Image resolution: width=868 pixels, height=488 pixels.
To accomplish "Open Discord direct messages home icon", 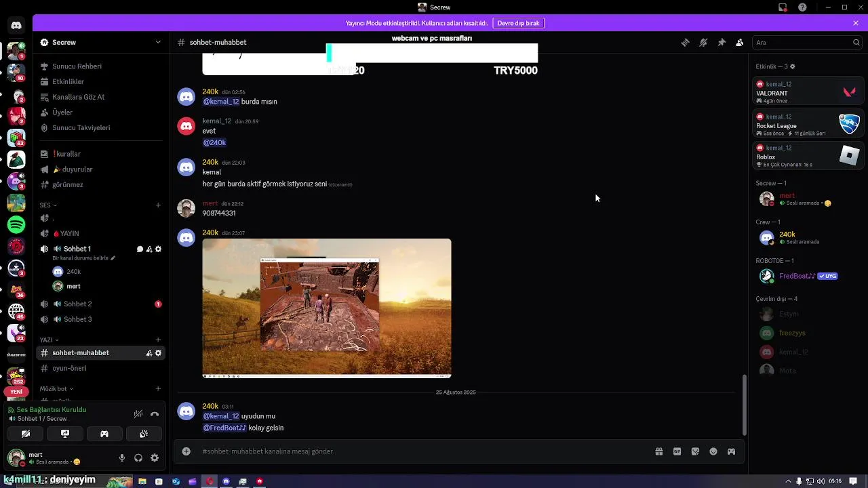I will tap(16, 25).
